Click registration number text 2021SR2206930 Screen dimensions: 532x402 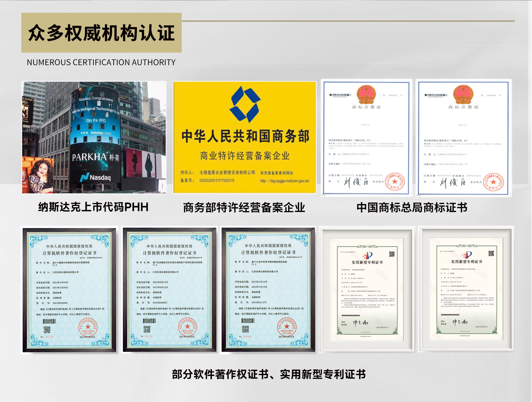[60, 303]
